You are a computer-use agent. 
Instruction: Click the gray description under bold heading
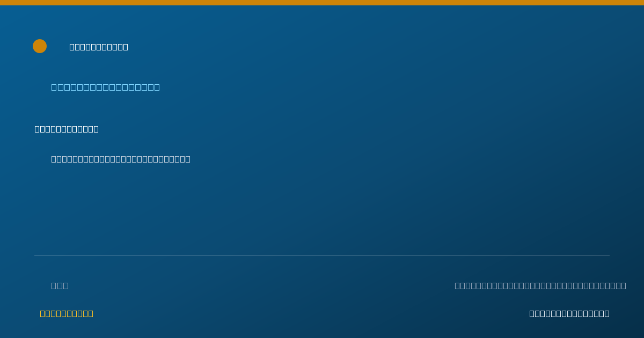tap(121, 159)
